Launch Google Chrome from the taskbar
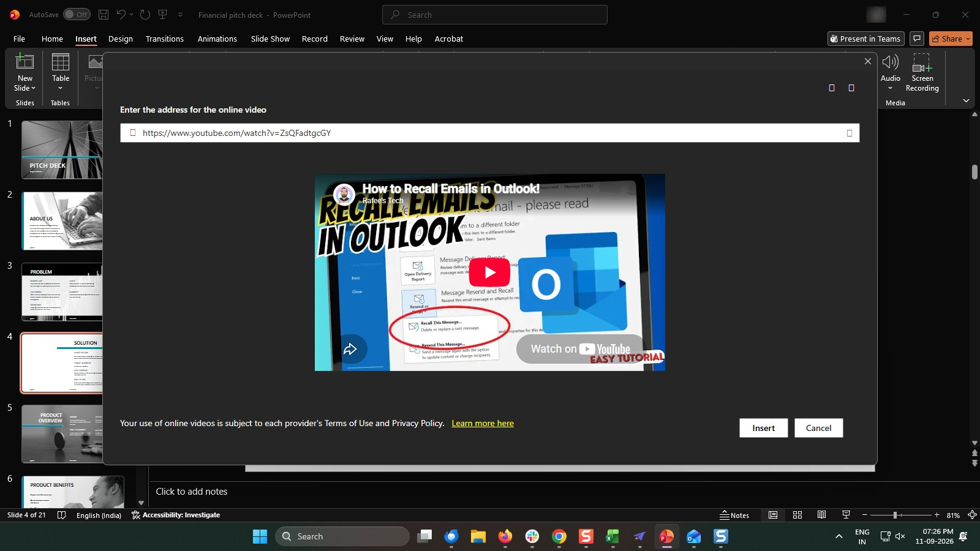 click(559, 536)
